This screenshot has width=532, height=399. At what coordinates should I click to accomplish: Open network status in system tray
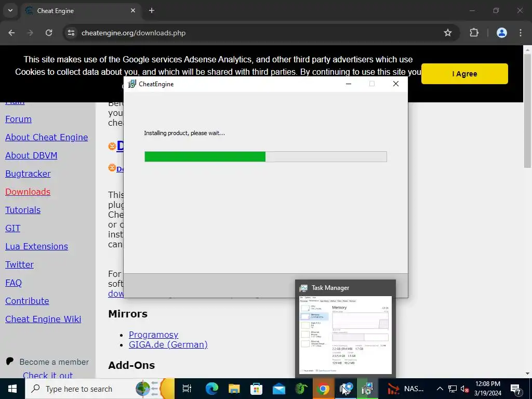pyautogui.click(x=453, y=389)
